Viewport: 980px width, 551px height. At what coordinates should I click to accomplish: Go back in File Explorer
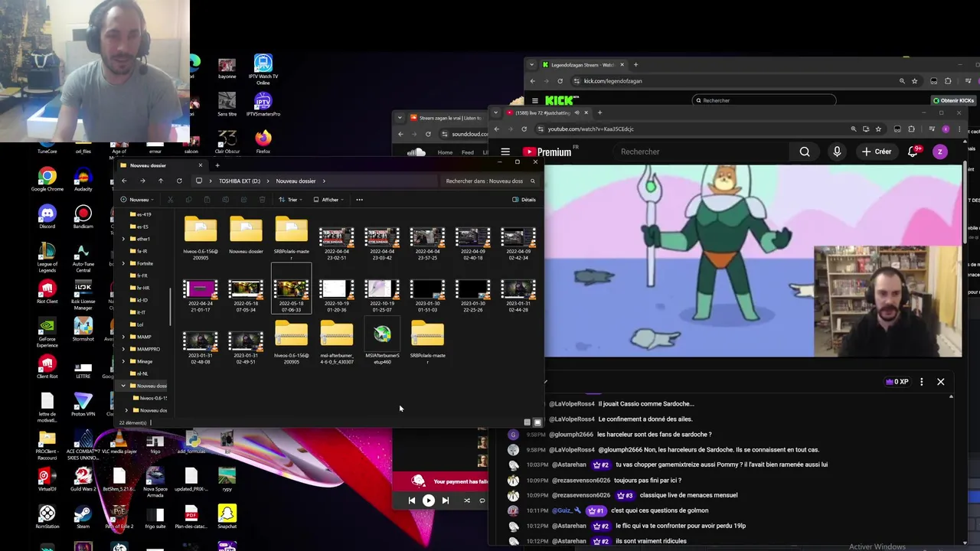tap(124, 181)
